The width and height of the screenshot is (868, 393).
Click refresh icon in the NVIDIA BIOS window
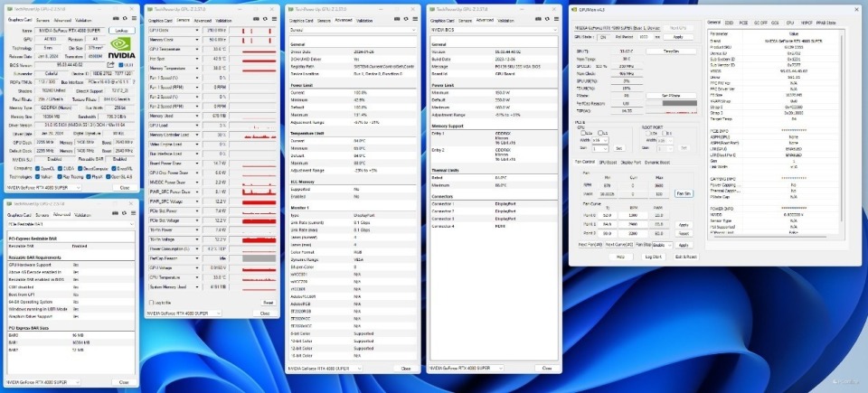tap(547, 19)
